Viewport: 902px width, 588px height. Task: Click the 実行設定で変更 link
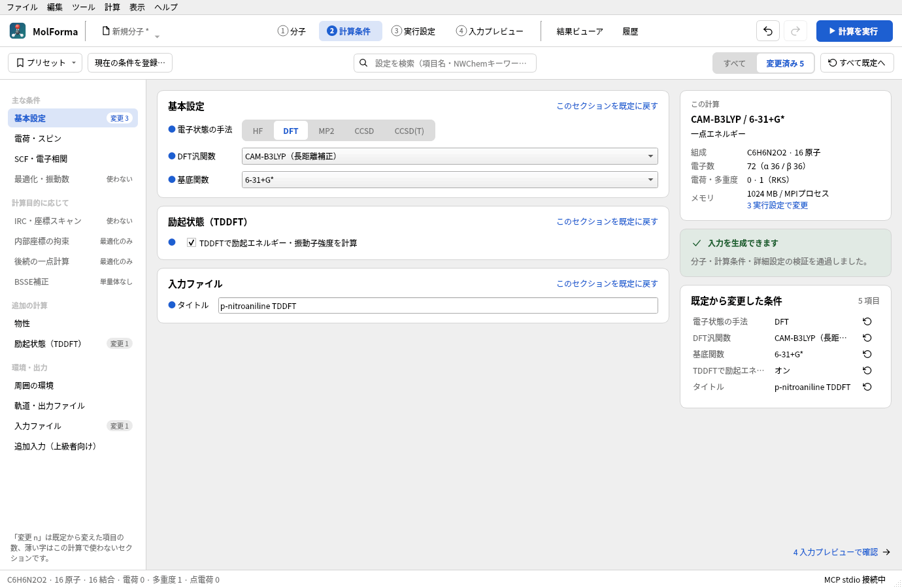tap(777, 205)
